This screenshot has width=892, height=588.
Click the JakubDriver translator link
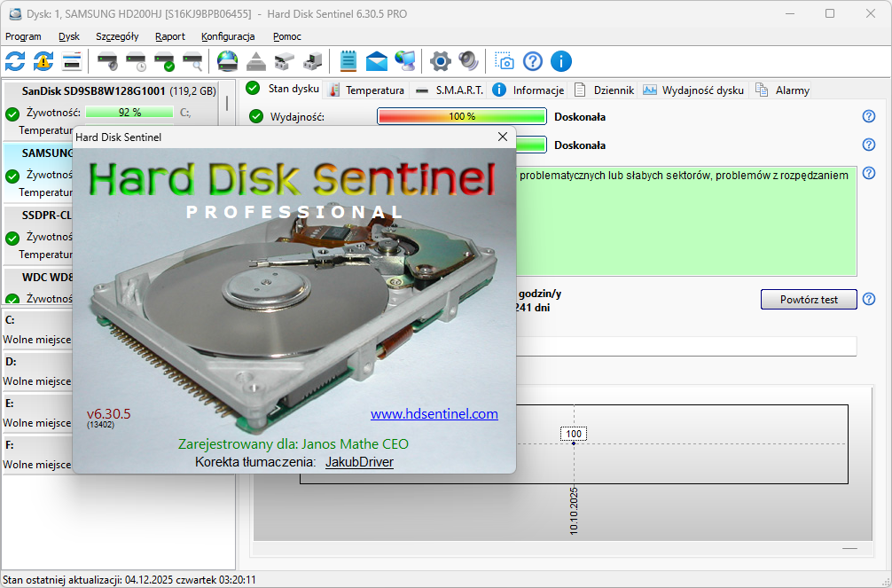click(359, 462)
